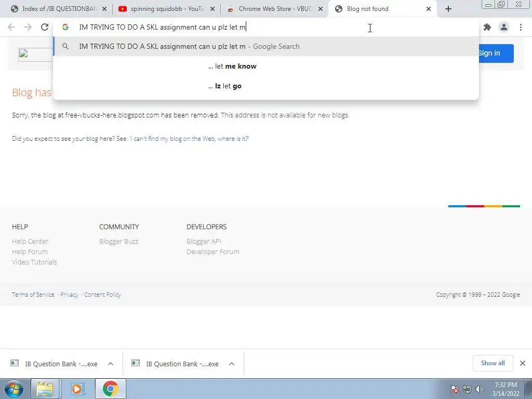
Task: Close the Index of /IB QUESTIONBANK tab
Action: pyautogui.click(x=104, y=9)
